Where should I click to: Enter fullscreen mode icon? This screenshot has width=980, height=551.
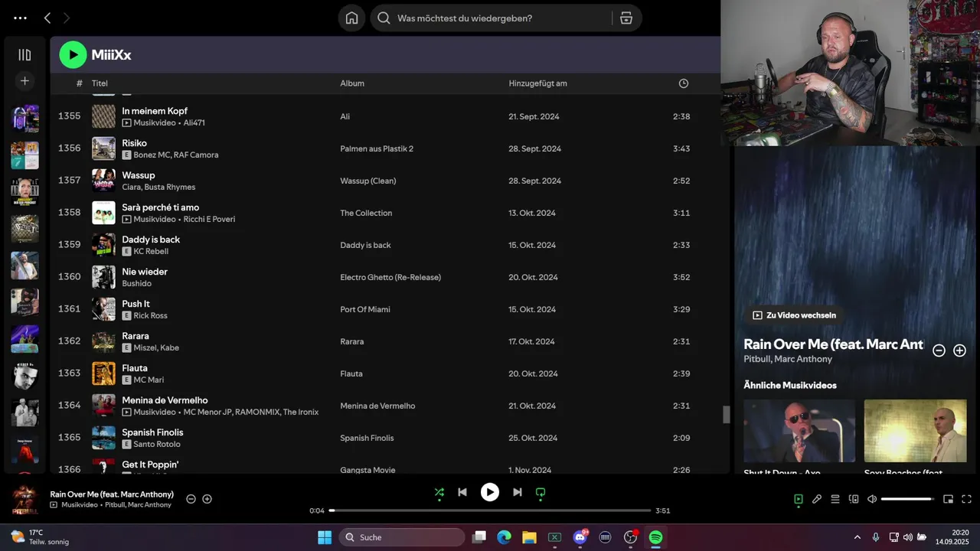(966, 499)
